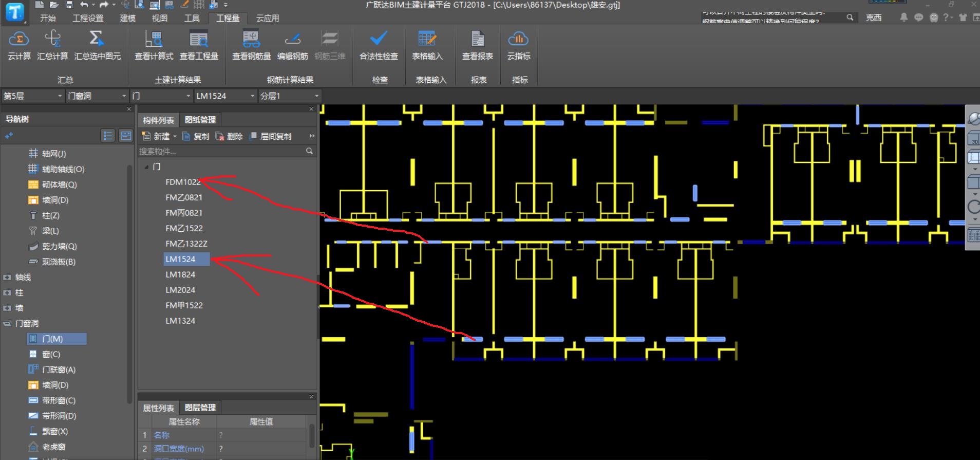Click the blue plus icon under 导航树
This screenshot has width=980, height=460.
click(x=9, y=136)
